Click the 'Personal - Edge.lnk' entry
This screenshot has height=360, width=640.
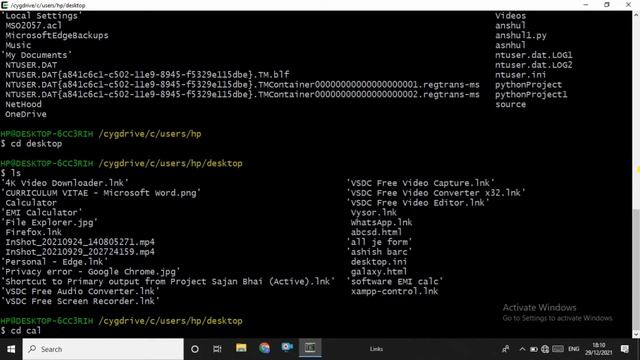(x=55, y=262)
